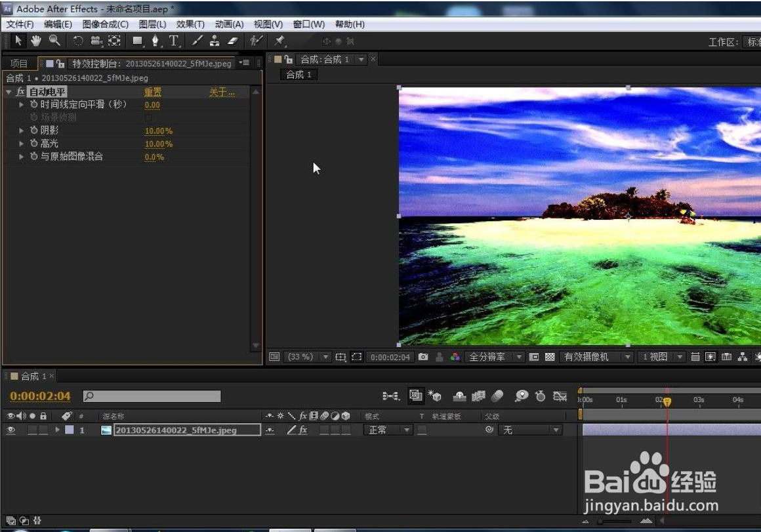Screen dimensions: 761x532
Task: Select the Zoom magnifier tool
Action: pos(54,41)
